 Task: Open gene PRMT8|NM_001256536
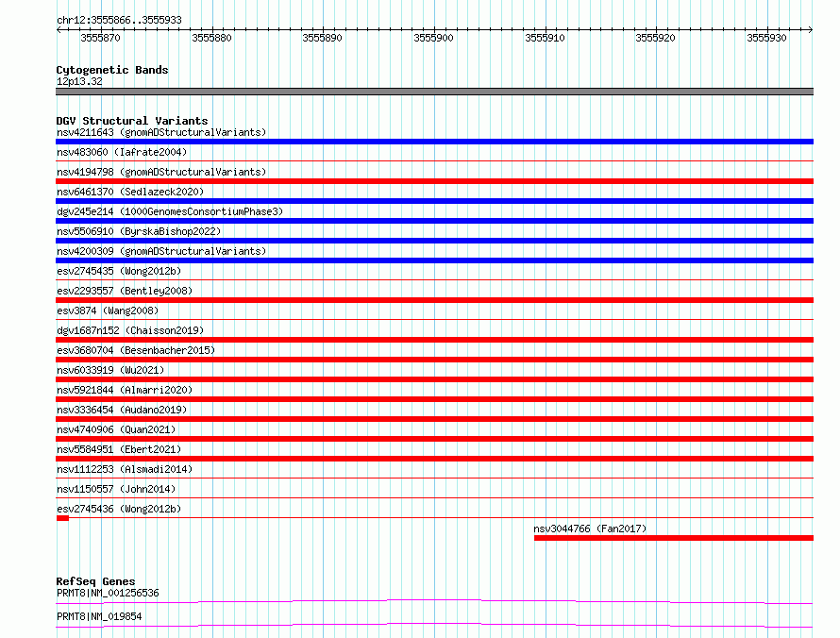(x=108, y=593)
